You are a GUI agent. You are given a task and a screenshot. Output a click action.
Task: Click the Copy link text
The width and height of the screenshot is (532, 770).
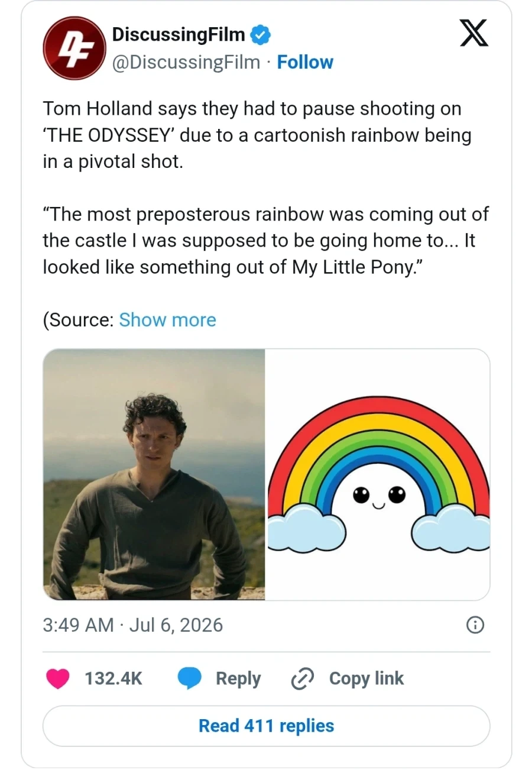point(366,679)
